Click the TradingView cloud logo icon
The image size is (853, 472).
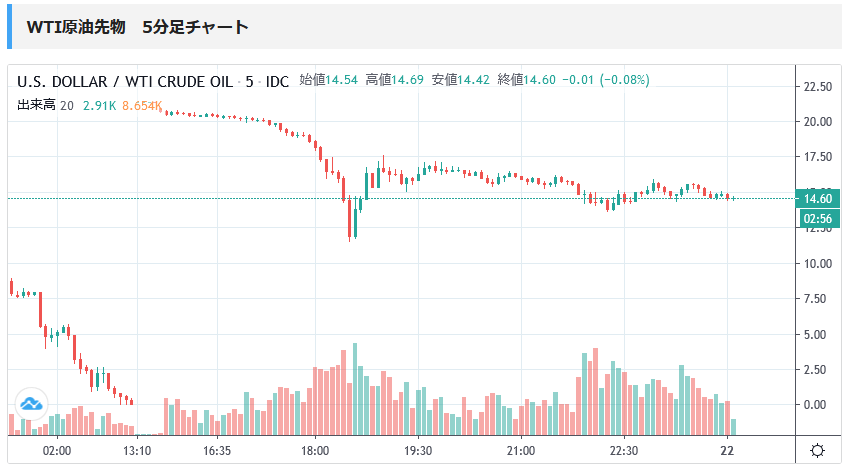click(30, 403)
